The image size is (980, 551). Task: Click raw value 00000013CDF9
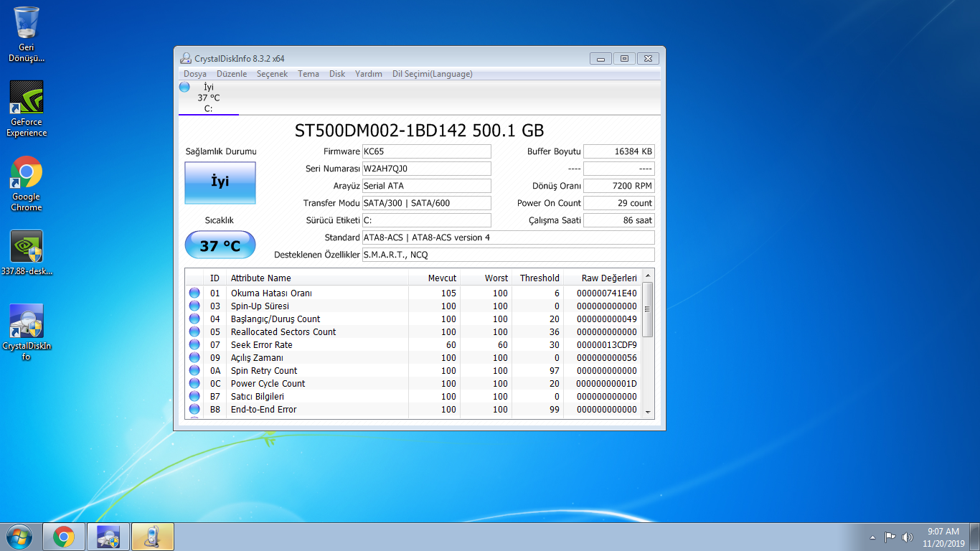click(x=606, y=344)
